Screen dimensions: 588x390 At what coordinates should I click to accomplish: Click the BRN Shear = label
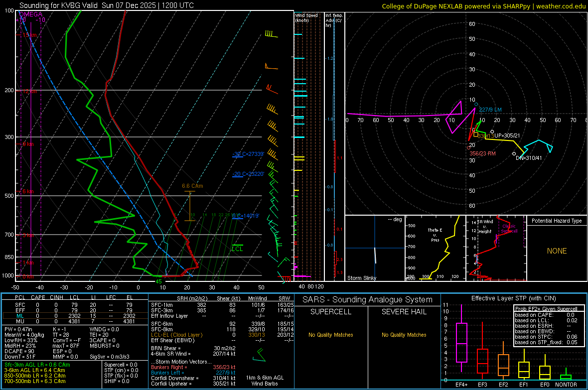[x=166, y=348]
